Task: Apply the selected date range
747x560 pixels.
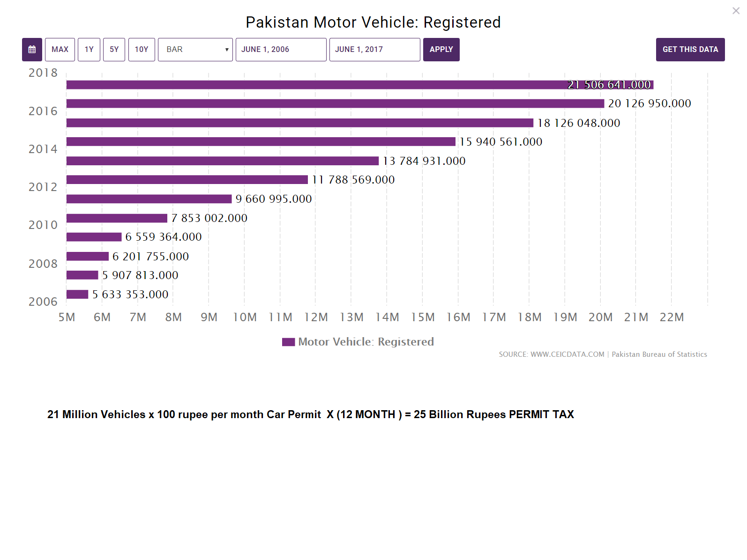Action: click(x=441, y=50)
